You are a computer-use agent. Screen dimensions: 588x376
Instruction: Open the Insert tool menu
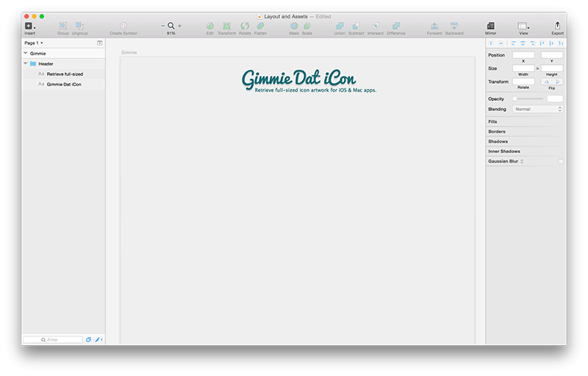29,26
